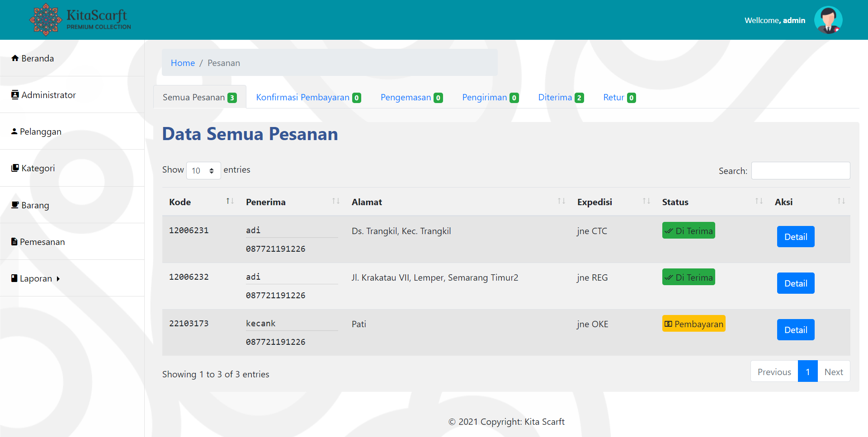Sort table by Expedisi column
This screenshot has height=437, width=868.
[x=646, y=202]
